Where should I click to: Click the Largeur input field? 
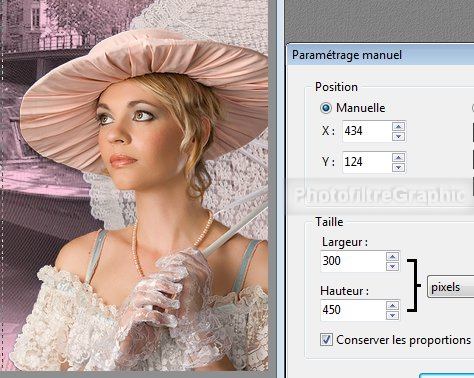[353, 261]
